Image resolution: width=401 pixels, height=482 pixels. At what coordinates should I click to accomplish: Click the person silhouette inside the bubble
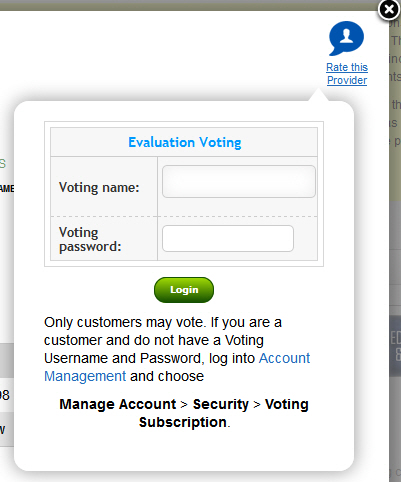point(347,35)
